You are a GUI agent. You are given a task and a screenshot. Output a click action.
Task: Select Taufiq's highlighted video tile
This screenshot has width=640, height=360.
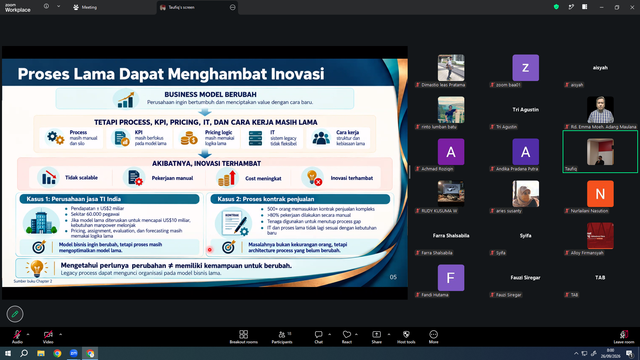[x=600, y=152]
